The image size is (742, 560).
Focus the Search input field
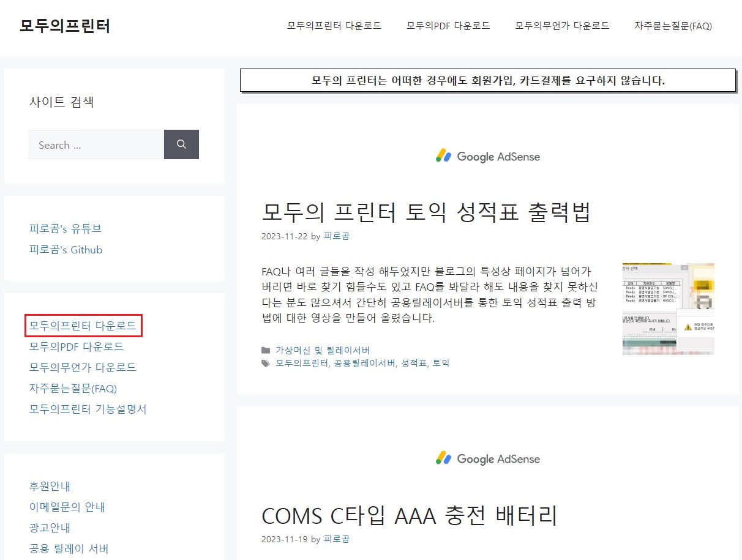click(96, 144)
